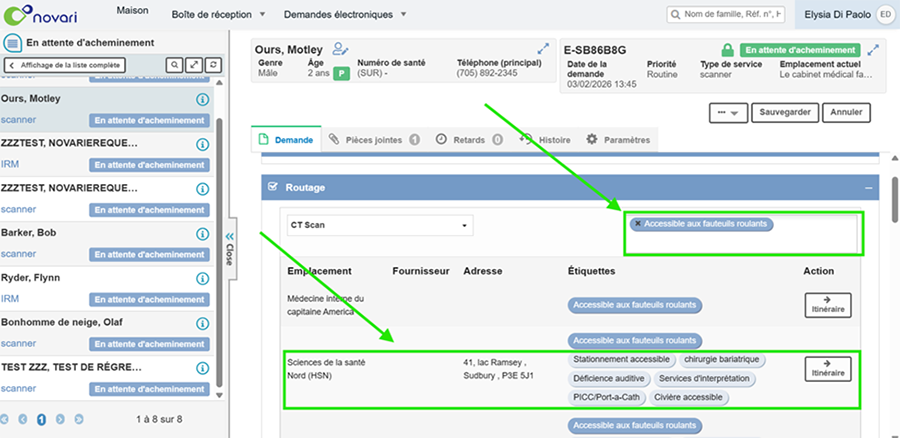Click the list scrollbar down arrow
Image resolution: width=900 pixels, height=438 pixels.
click(219, 396)
